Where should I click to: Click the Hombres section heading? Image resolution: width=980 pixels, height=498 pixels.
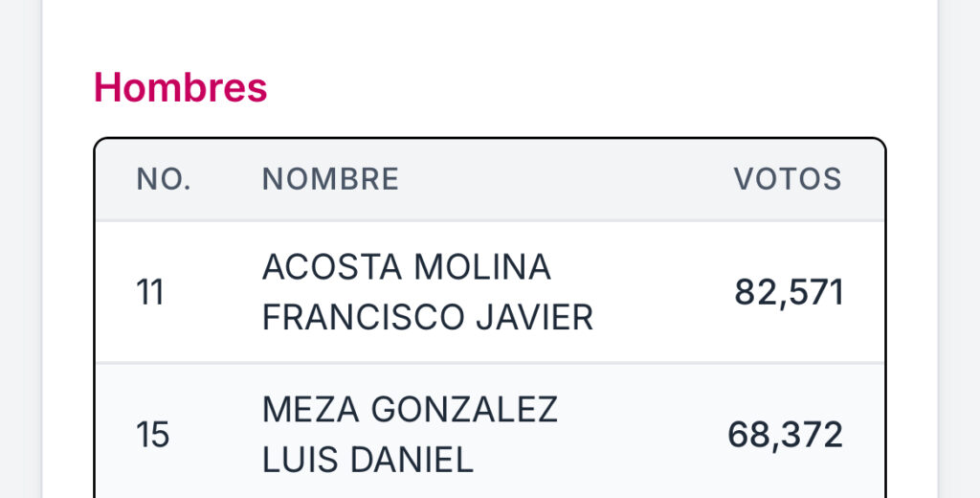180,87
